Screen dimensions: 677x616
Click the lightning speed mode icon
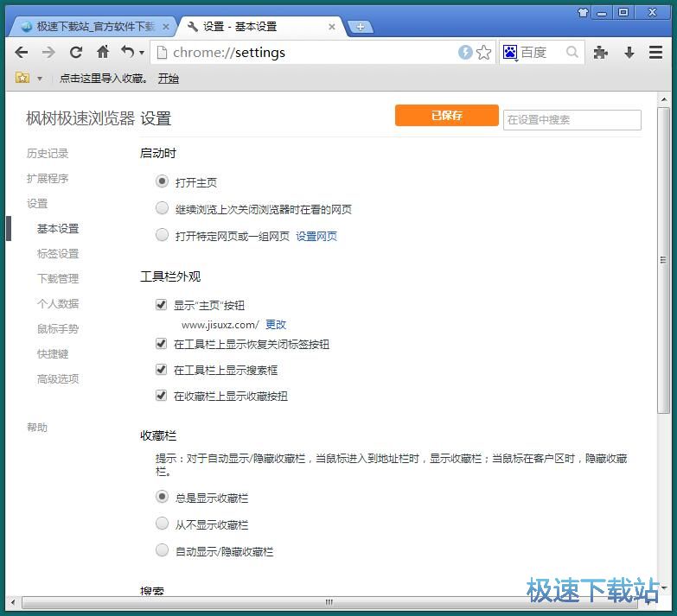point(465,53)
